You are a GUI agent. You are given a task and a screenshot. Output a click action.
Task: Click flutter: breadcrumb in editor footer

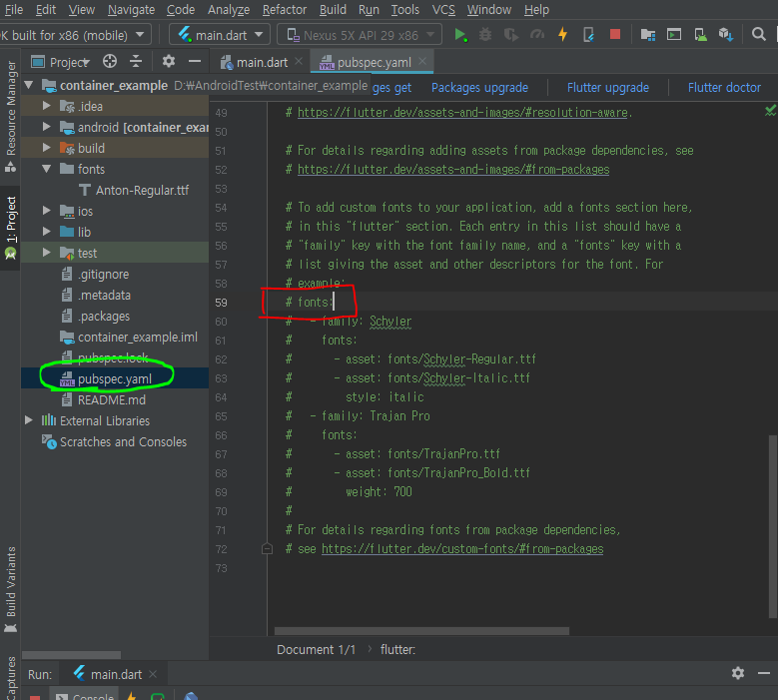(397, 649)
